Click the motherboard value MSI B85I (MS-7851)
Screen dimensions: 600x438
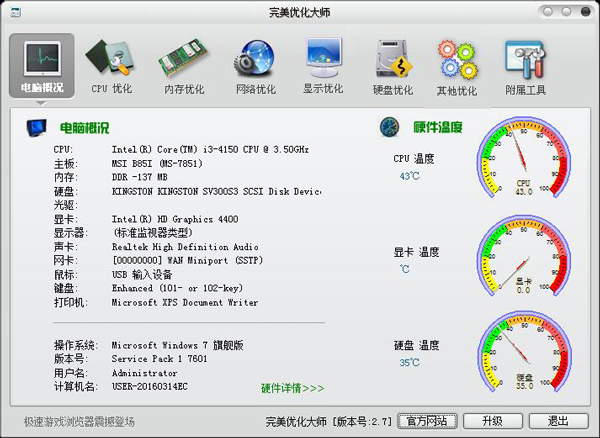coord(157,163)
